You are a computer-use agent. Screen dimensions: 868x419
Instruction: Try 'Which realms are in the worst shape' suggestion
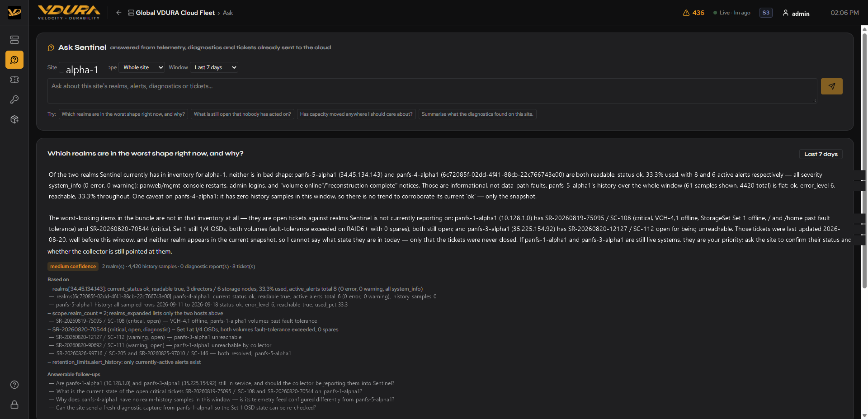pos(123,114)
